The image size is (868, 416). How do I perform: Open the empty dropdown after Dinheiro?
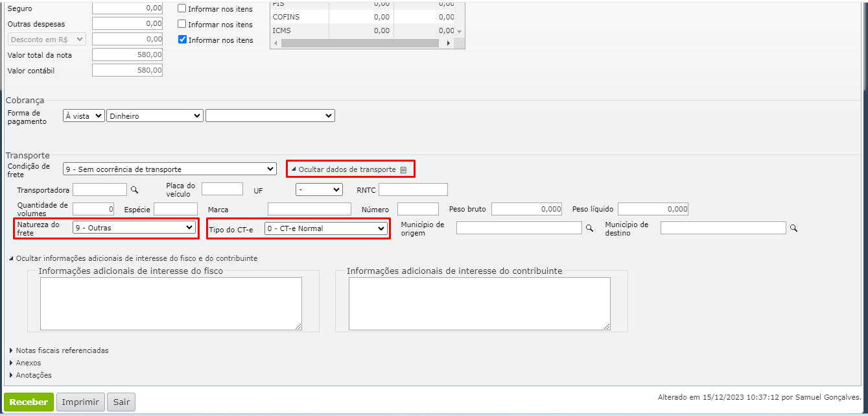coord(270,116)
